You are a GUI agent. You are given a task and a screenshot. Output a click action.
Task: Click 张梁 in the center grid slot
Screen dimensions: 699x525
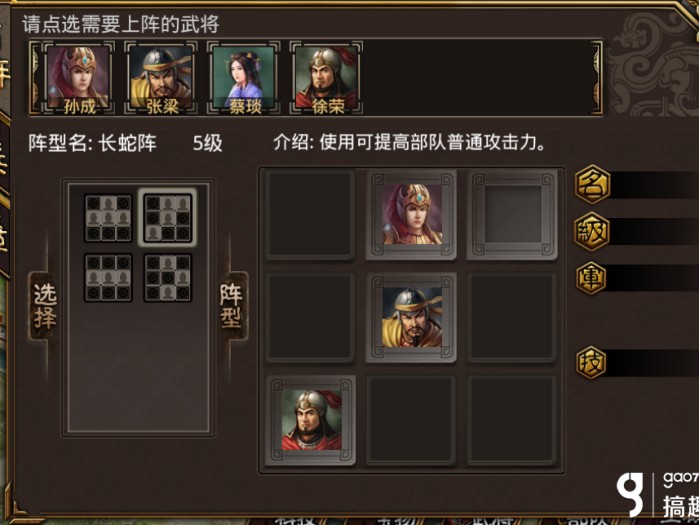point(411,317)
